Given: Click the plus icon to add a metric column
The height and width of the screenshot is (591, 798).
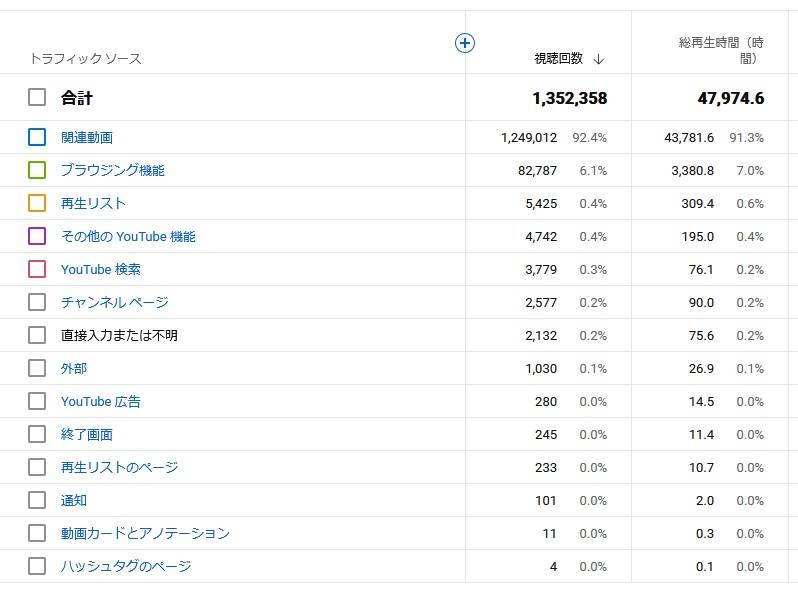Looking at the screenshot, I should 465,43.
